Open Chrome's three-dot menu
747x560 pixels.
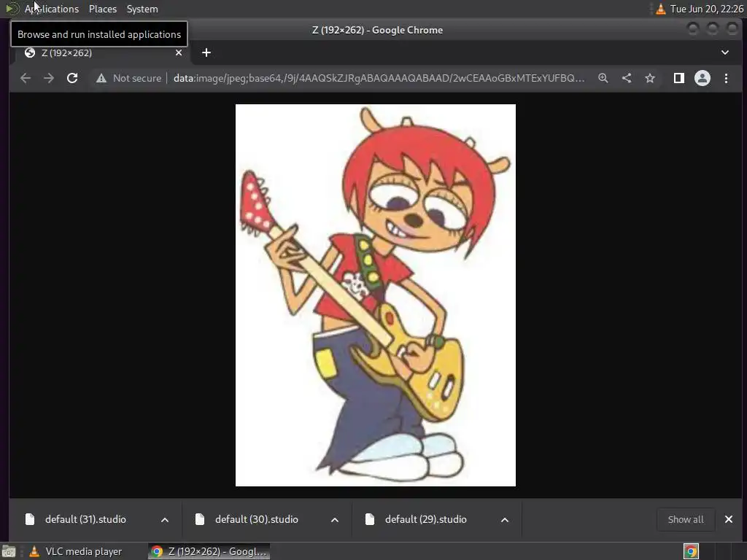click(726, 78)
